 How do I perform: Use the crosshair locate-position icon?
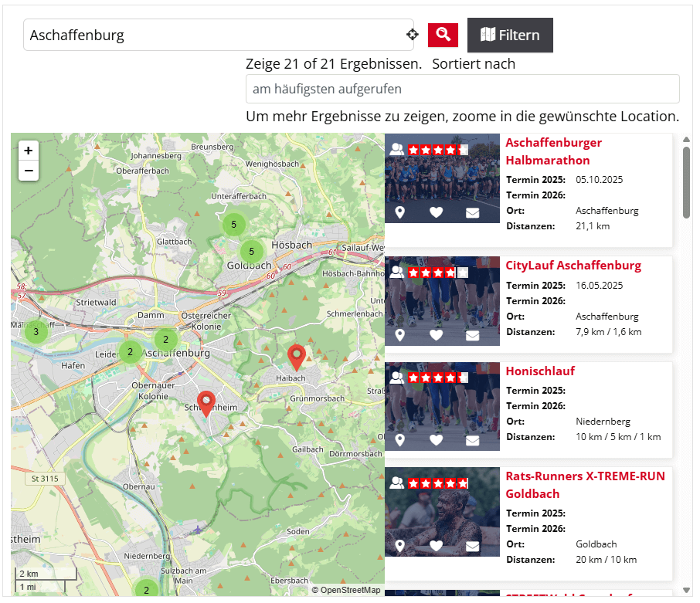click(x=412, y=34)
